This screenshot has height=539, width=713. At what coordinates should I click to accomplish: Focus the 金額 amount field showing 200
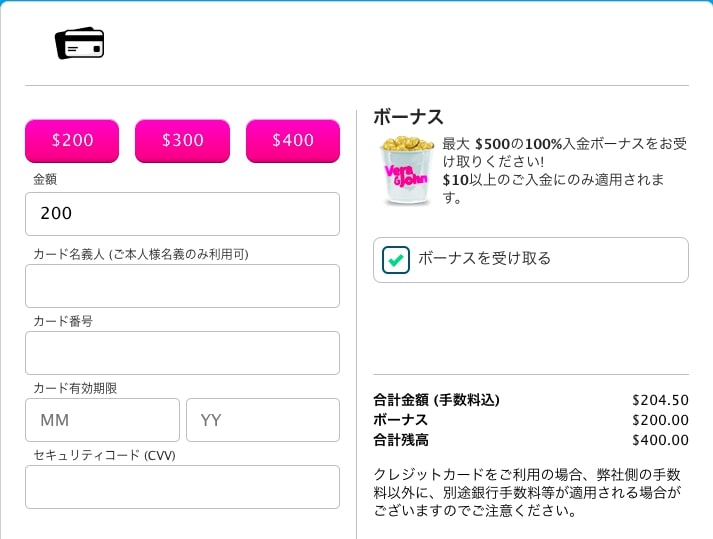point(182,214)
